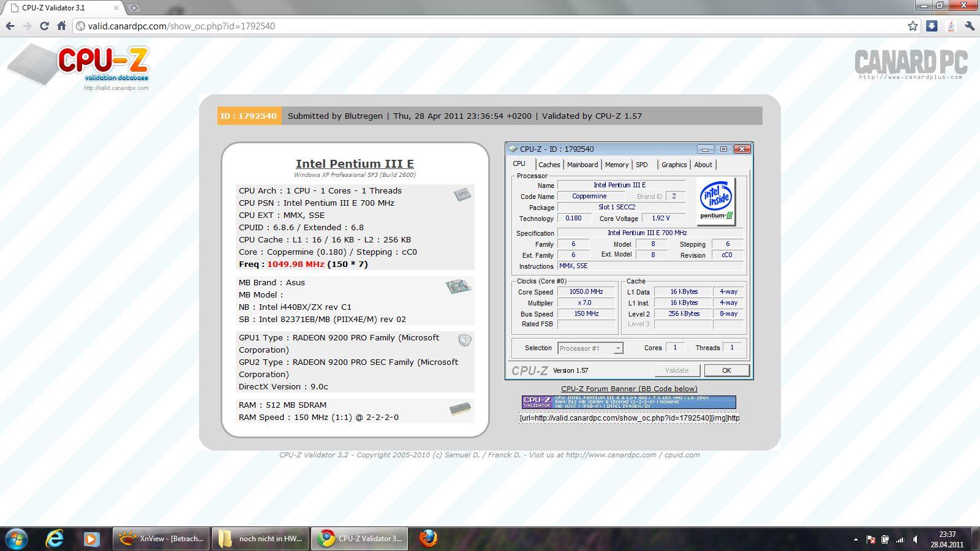Click the Validate button in CPU-Z
Screen dimensions: 980x551
(x=677, y=370)
